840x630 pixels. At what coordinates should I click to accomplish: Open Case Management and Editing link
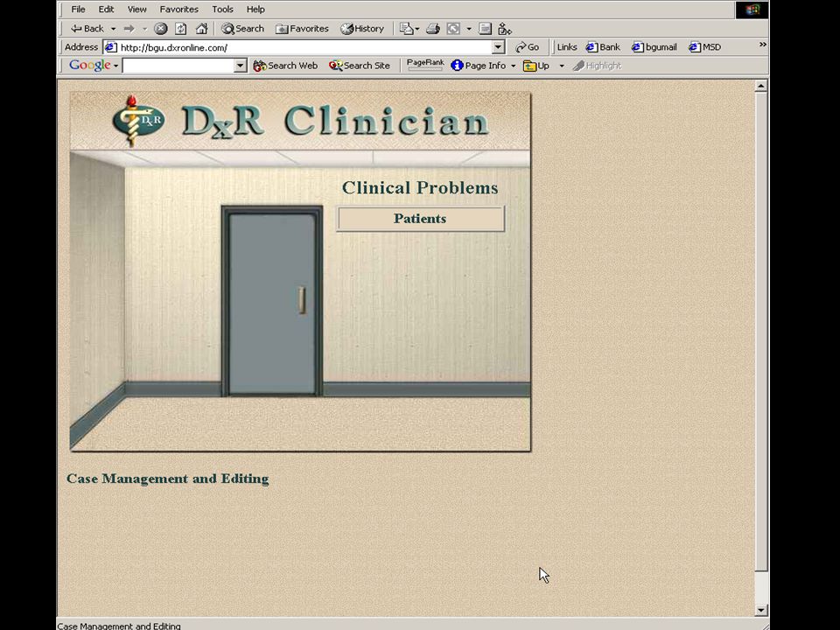168,479
